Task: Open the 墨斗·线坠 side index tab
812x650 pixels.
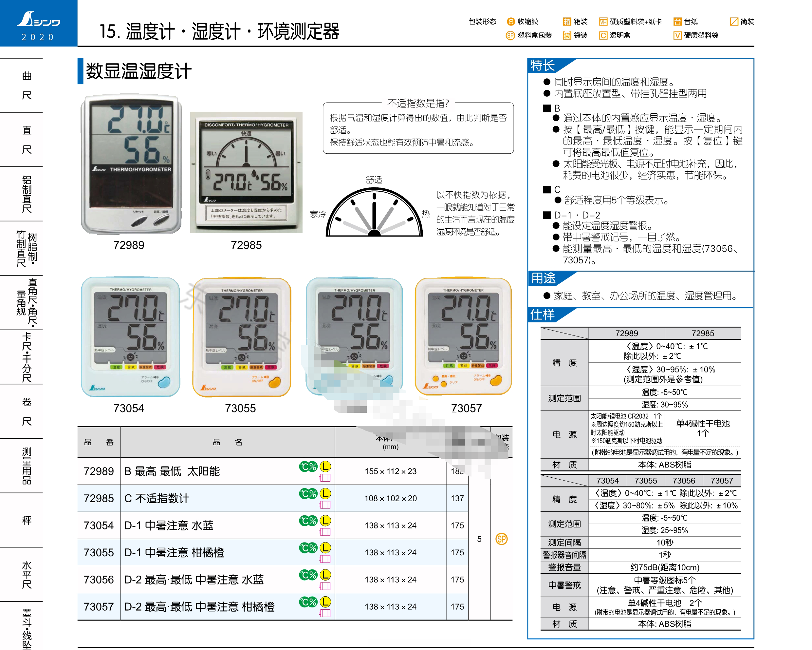Action: click(x=22, y=626)
